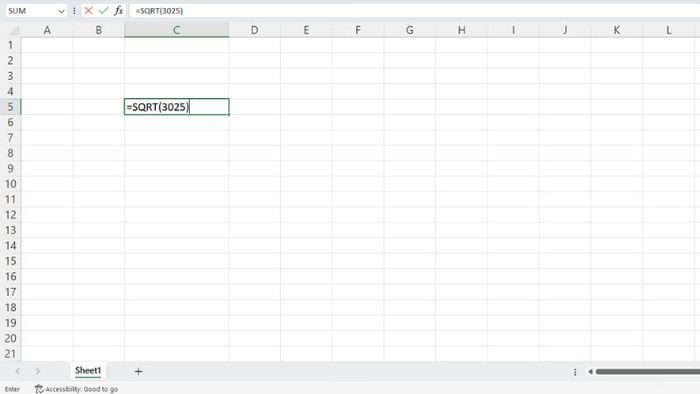Select all cells with corner triangle

[14, 30]
